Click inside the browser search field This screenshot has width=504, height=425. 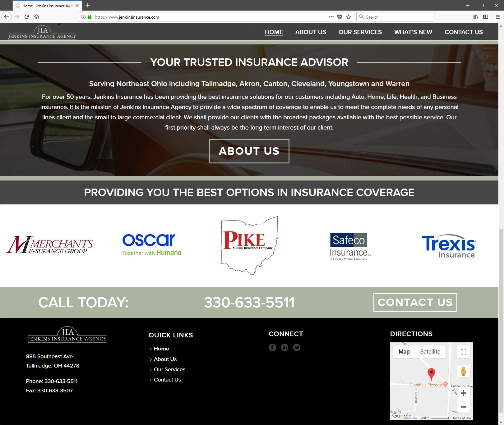395,17
